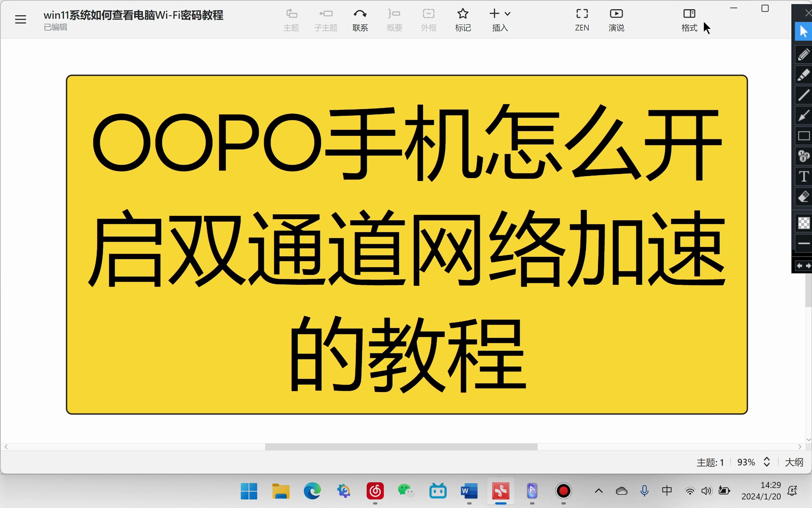The height and width of the screenshot is (508, 812).
Task: Select the straight line tool
Action: (803, 95)
